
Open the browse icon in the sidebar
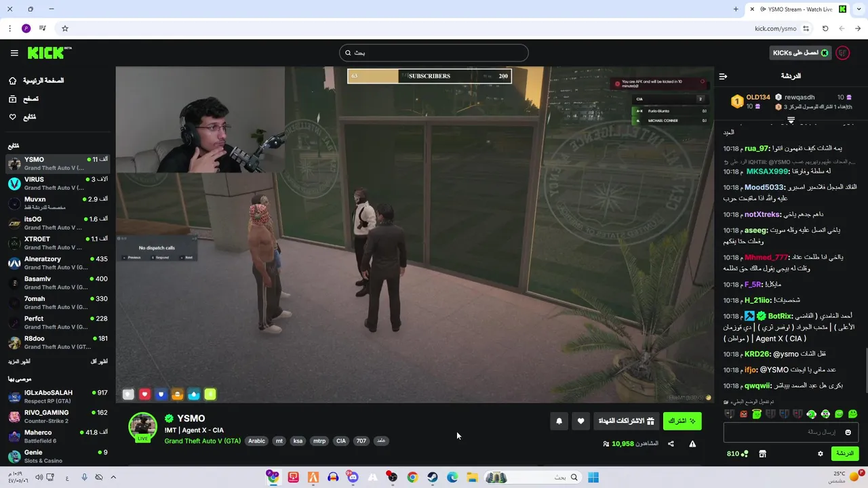pos(13,99)
